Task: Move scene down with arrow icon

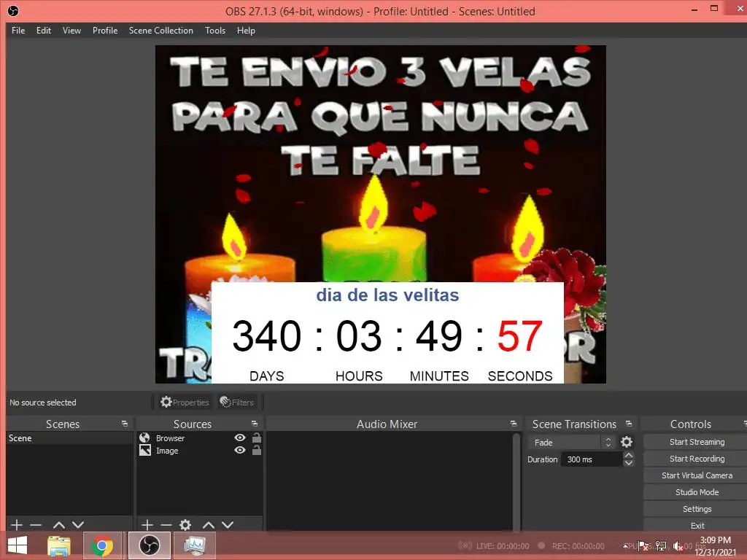Action: [x=78, y=525]
